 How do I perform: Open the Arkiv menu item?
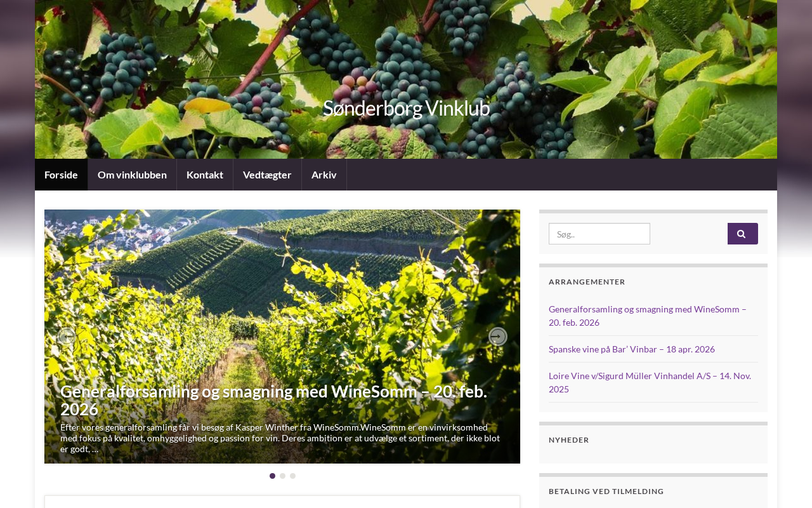tap(324, 175)
